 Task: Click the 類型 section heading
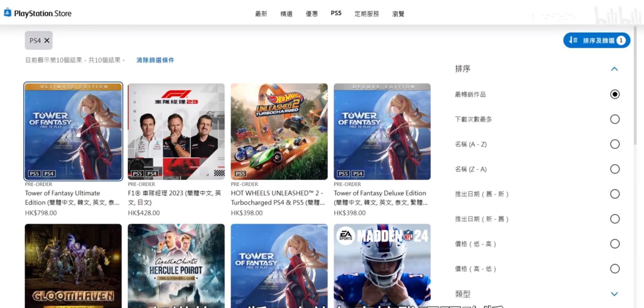pos(463,294)
